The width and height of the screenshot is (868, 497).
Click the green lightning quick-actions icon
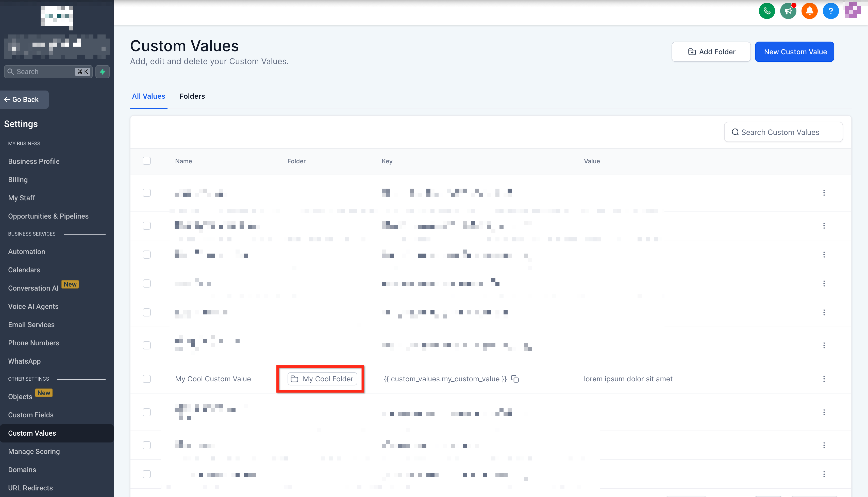click(102, 72)
